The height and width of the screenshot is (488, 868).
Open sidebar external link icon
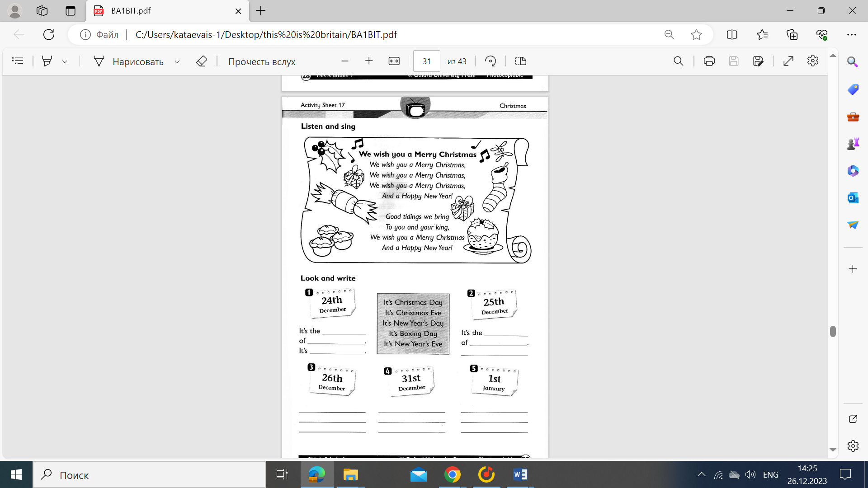tap(853, 419)
